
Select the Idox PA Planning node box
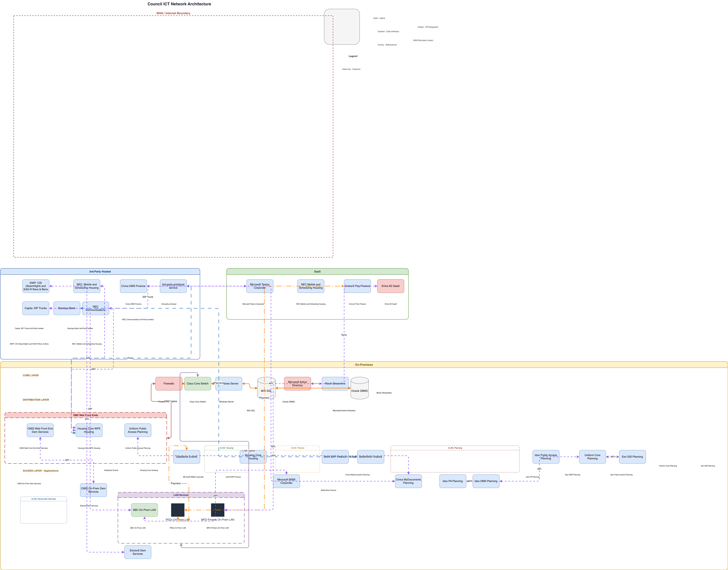click(453, 481)
